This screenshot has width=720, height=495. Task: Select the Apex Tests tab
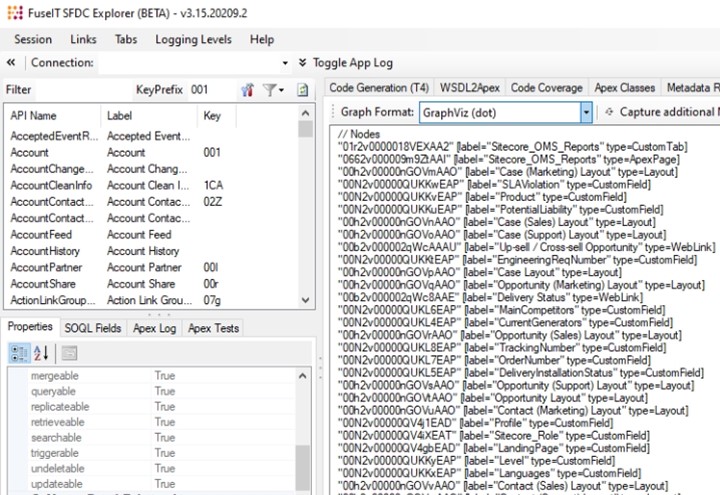214,328
